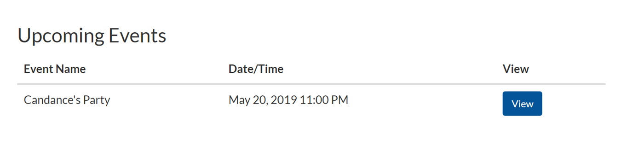Click the word Time in Date/Time header

click(271, 69)
